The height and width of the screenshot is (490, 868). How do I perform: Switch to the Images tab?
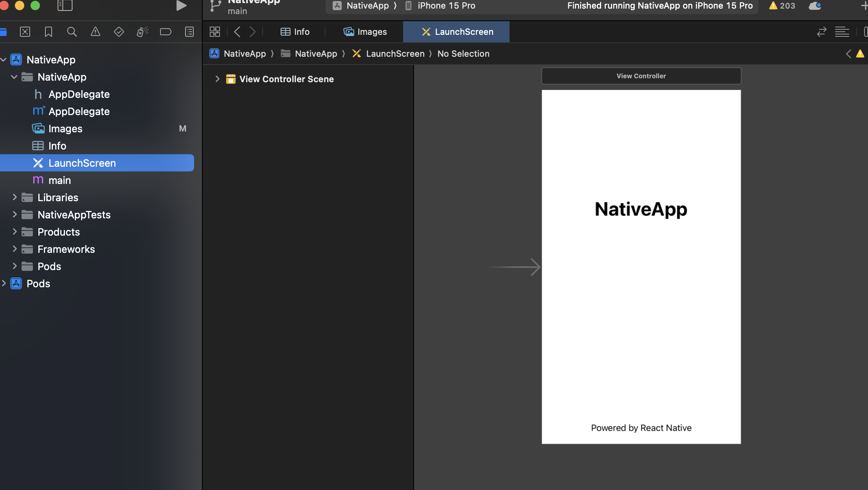(365, 32)
